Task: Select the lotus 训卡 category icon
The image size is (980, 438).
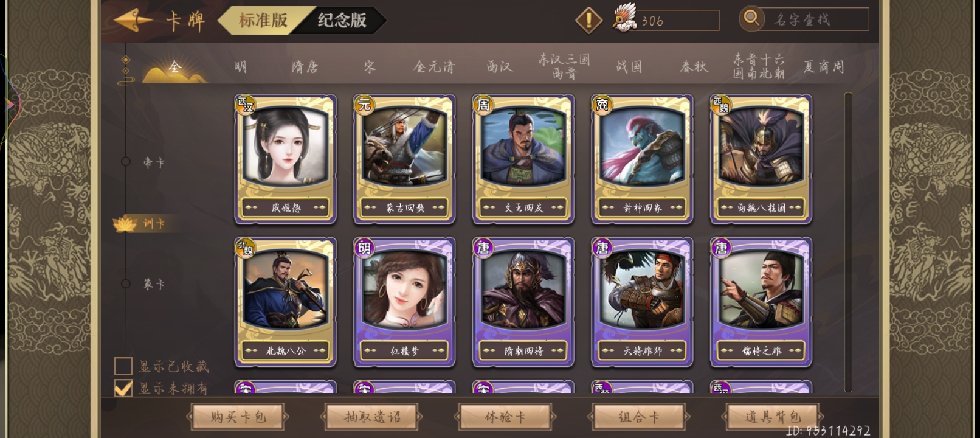Action: (x=125, y=224)
